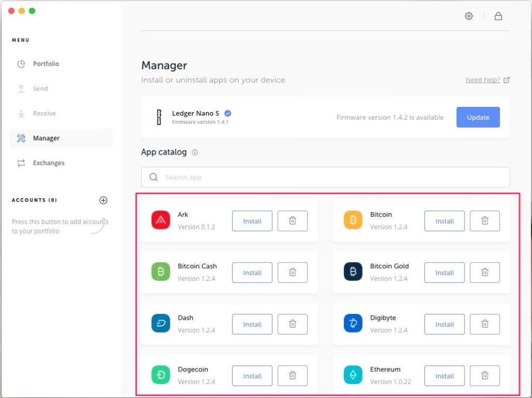Go to Manager in the sidebar

[46, 138]
